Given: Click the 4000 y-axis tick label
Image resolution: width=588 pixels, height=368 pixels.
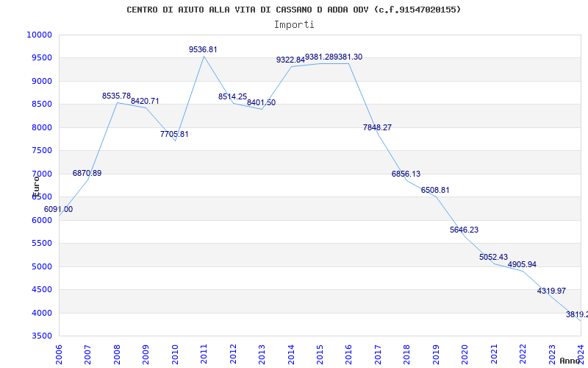Looking at the screenshot, I should point(41,313).
